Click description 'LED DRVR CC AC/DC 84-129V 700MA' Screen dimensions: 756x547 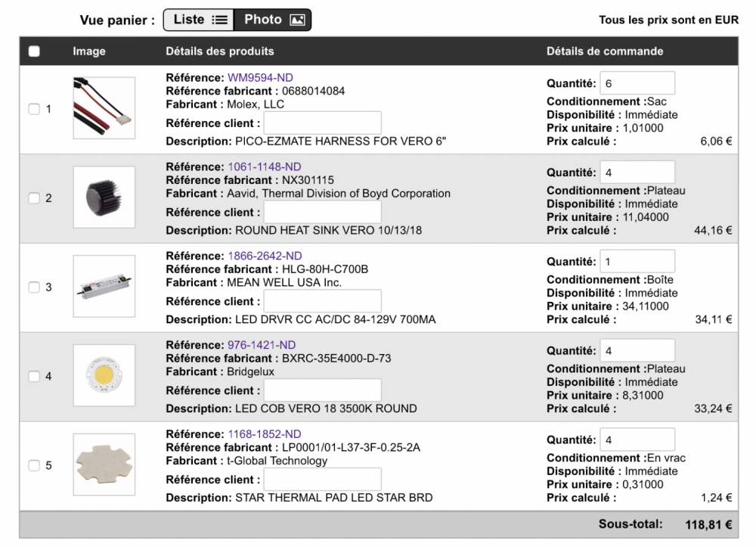(x=336, y=319)
